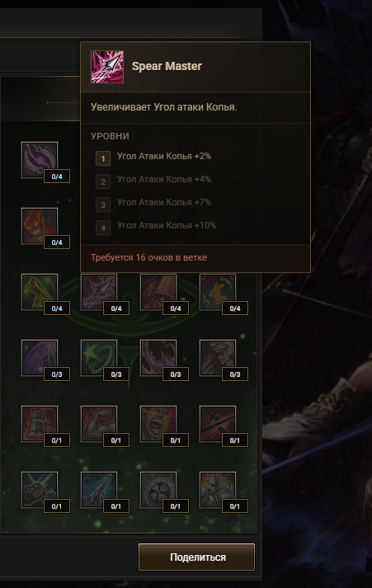Select the bleeding face skill icon
372x588 pixels.
pos(218,358)
